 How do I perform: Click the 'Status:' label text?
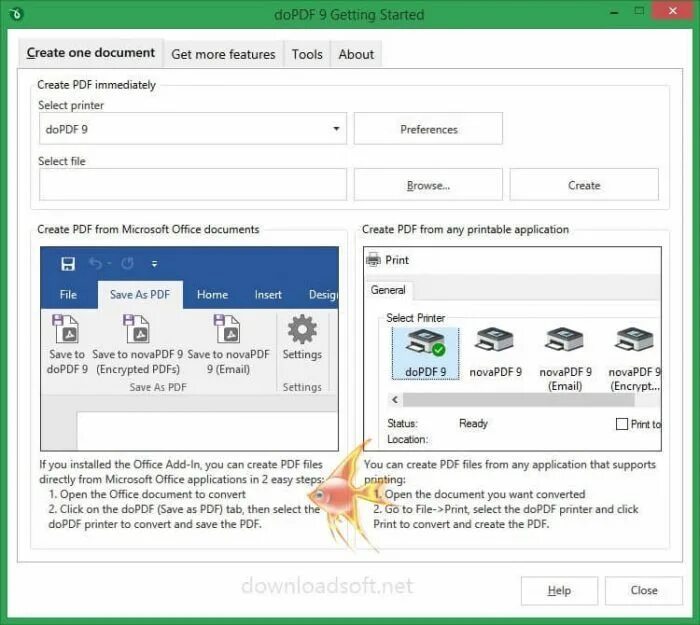tap(402, 423)
